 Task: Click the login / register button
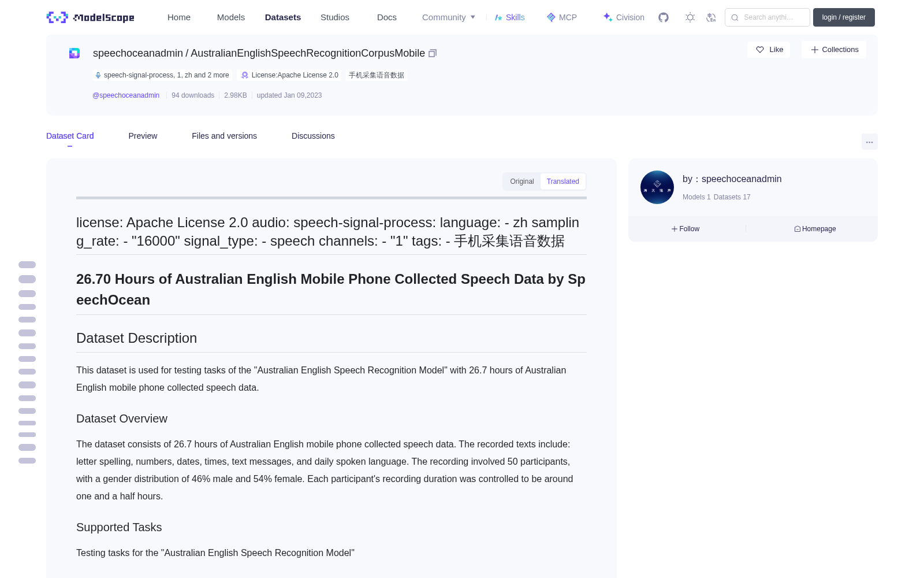click(844, 17)
